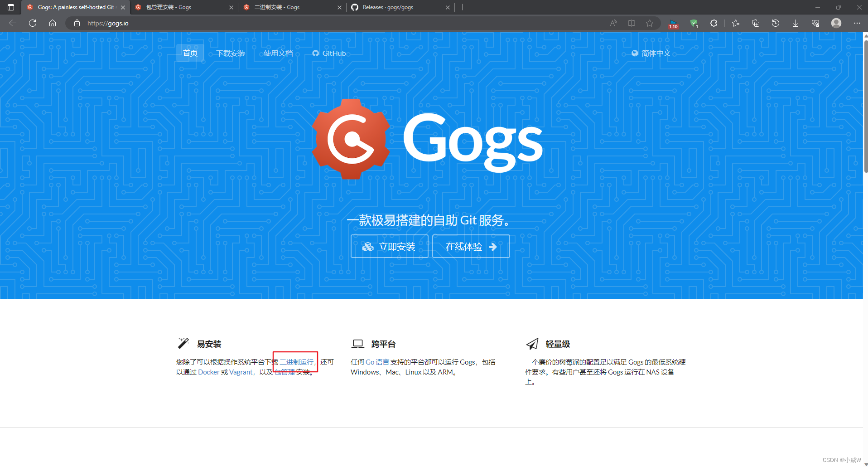Image resolution: width=868 pixels, height=467 pixels.
Task: Open the user profile avatar
Action: pyautogui.click(x=836, y=23)
